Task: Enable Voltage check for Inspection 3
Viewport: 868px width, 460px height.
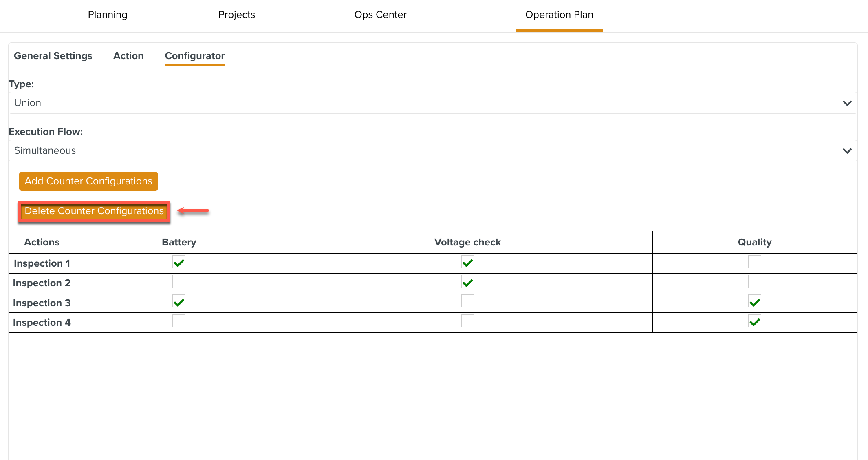Action: [467, 301]
